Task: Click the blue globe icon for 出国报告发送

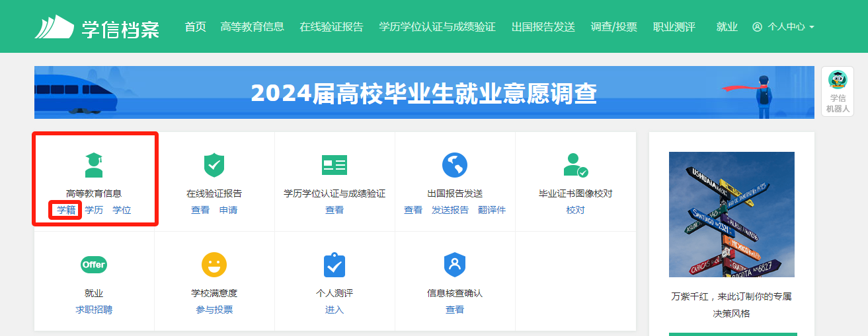Action: (x=455, y=165)
